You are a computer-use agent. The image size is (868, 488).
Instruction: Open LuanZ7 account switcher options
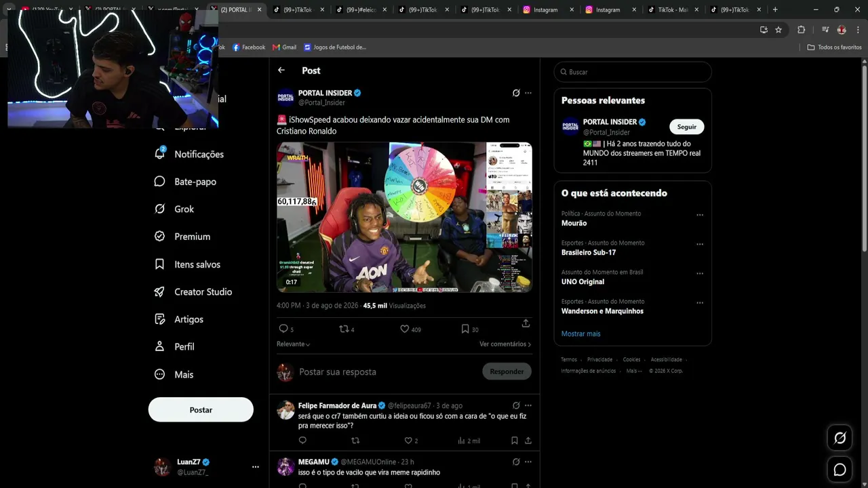point(256,467)
